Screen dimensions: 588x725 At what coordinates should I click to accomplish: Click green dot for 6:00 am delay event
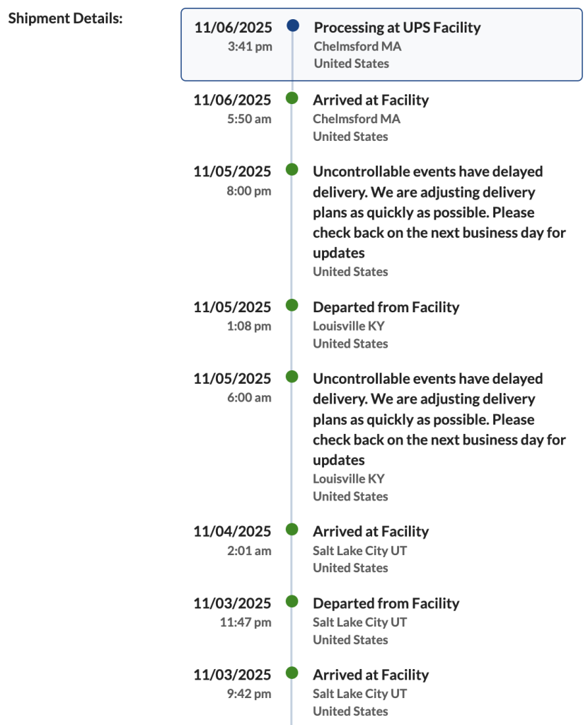(x=292, y=377)
